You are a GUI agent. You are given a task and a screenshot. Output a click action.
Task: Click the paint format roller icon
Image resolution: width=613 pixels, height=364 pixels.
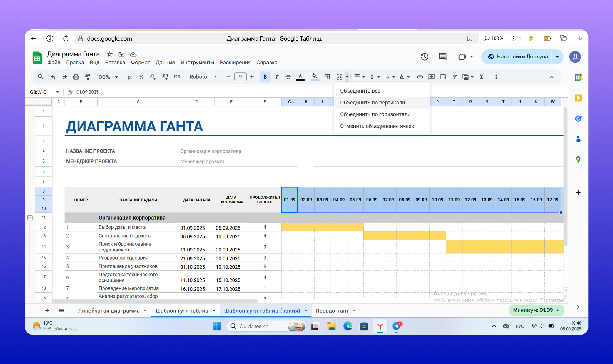click(88, 77)
